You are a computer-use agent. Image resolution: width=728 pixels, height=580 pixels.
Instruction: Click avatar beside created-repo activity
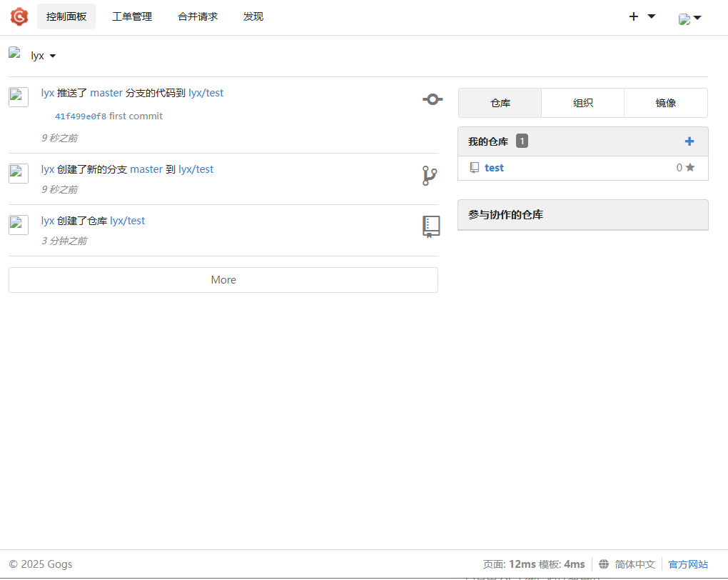point(19,225)
